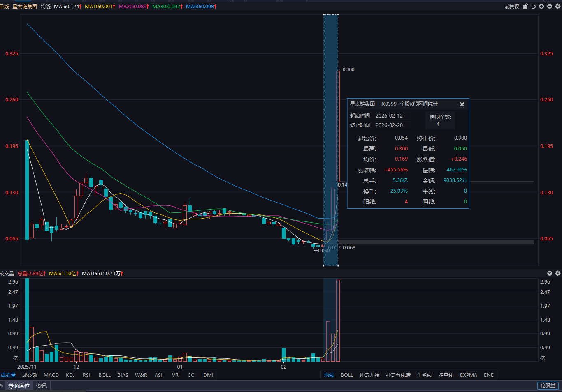This screenshot has width=562, height=392.
Task: Open the 券商席位 bottom tab
Action: (19, 386)
